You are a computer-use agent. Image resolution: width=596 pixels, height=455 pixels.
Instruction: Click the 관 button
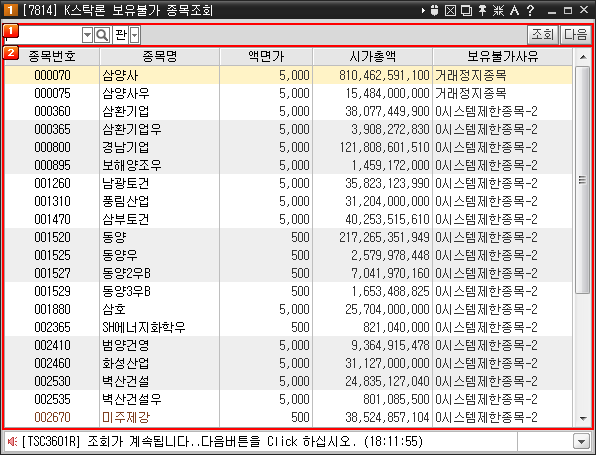tap(121, 35)
